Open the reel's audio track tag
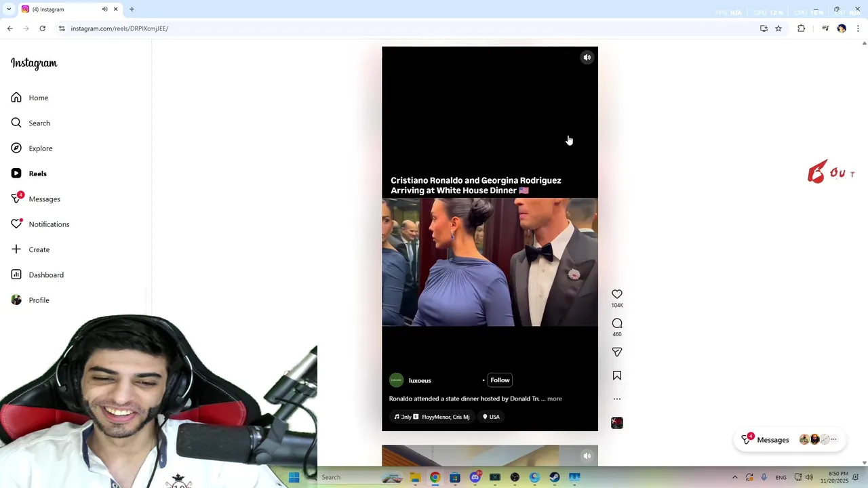Screen dimensions: 868x488 [432, 417]
